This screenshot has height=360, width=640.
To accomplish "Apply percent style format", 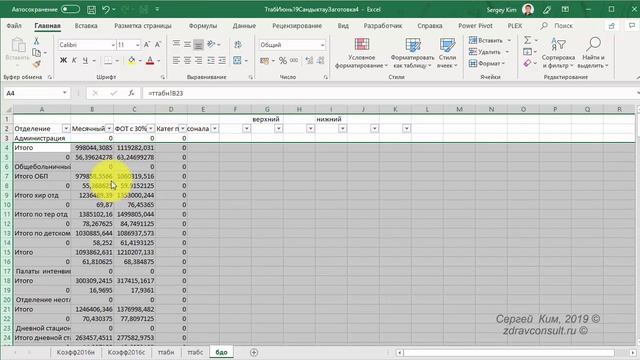I will coord(283,60).
